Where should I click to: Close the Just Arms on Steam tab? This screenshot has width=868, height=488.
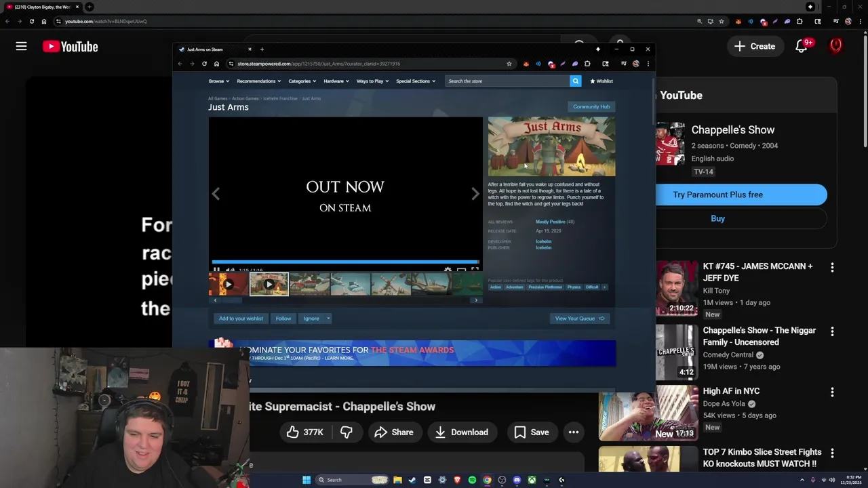(250, 49)
